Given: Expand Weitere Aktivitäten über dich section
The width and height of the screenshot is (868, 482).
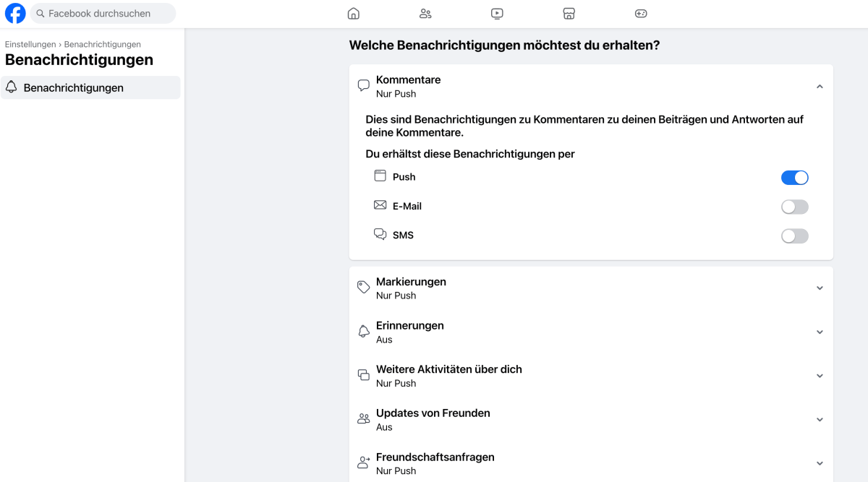Looking at the screenshot, I should pos(591,376).
